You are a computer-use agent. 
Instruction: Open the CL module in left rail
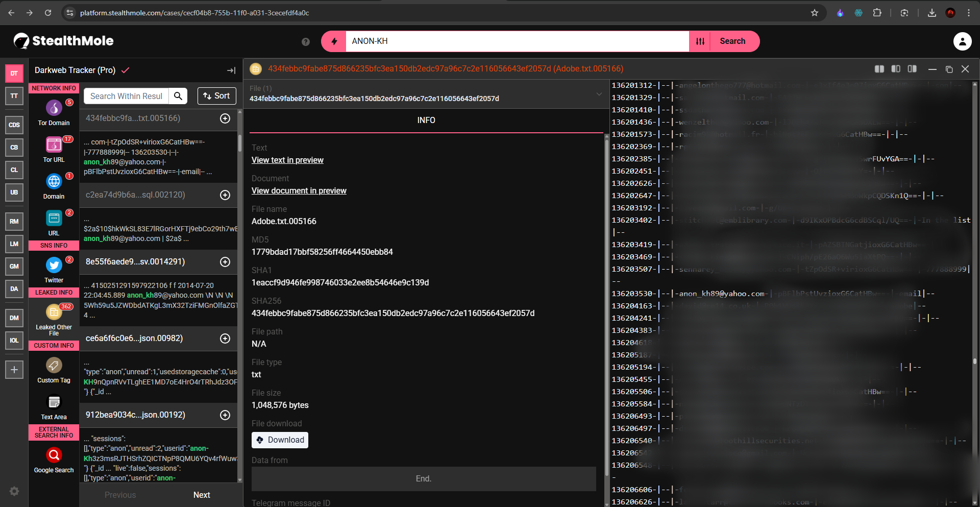point(14,170)
